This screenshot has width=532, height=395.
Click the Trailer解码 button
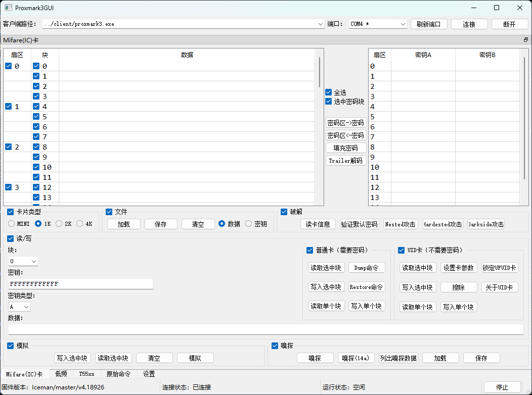coord(346,160)
